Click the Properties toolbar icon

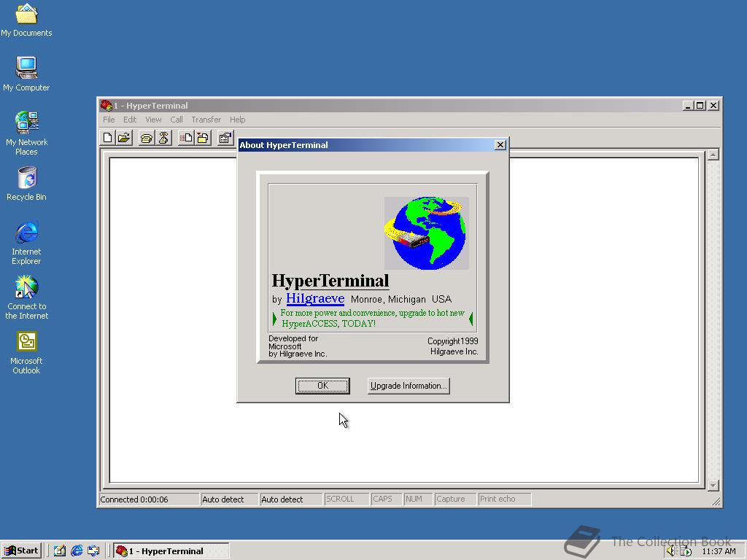(225, 138)
